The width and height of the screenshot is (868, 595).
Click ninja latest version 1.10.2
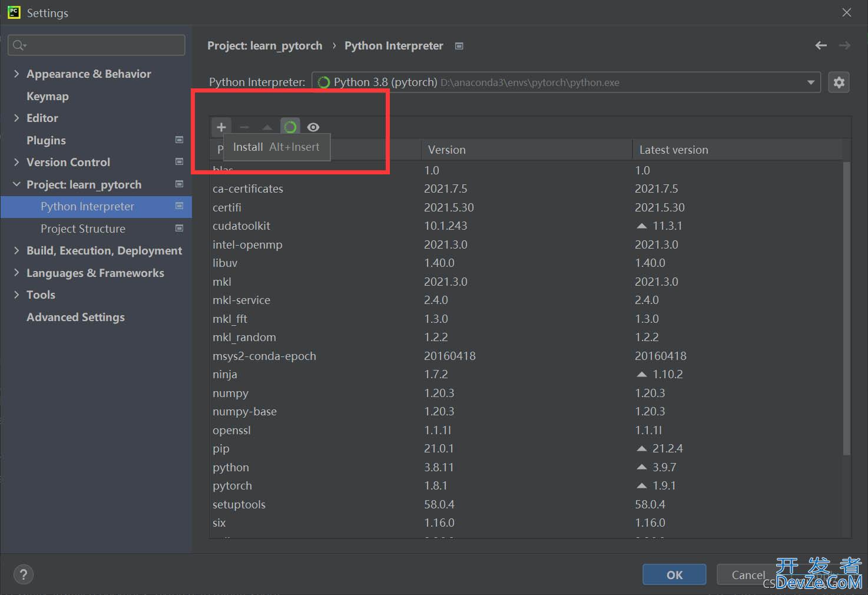(667, 374)
